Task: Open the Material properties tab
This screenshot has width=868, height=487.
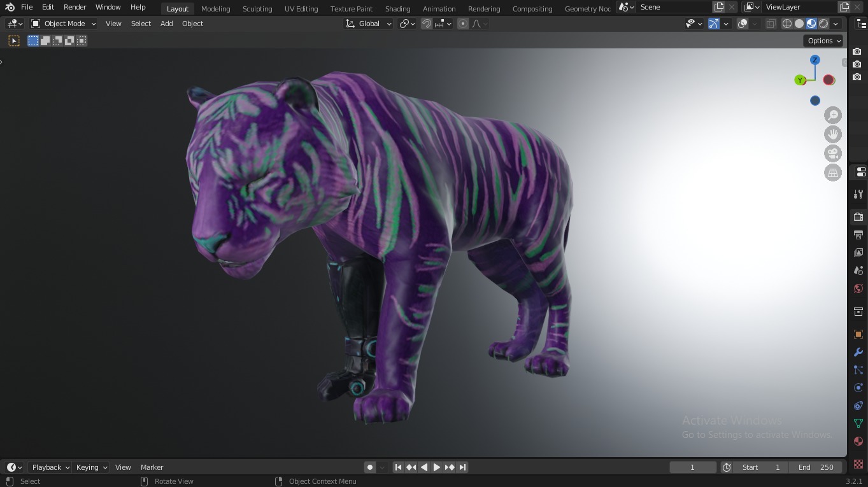Action: [858, 441]
